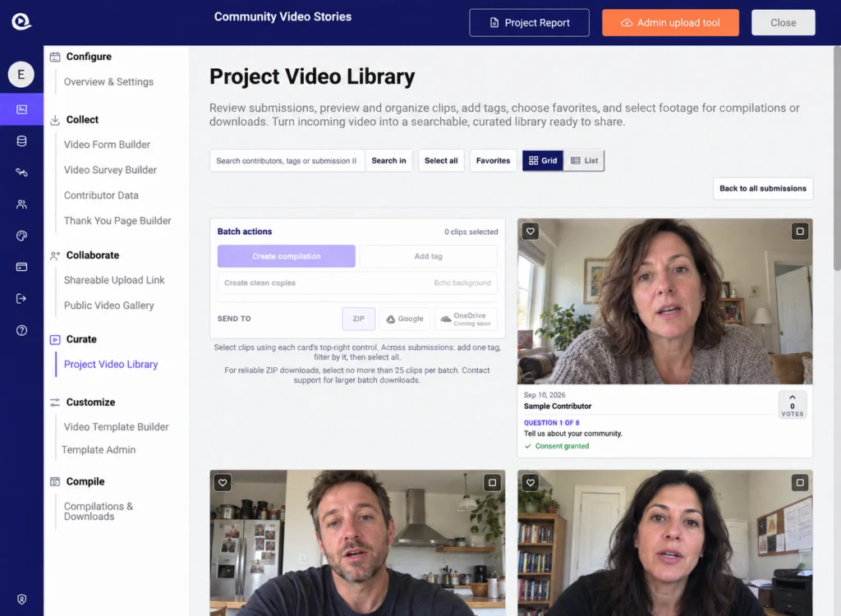The height and width of the screenshot is (616, 841).
Task: Click Create clean copies option
Action: [x=357, y=283]
